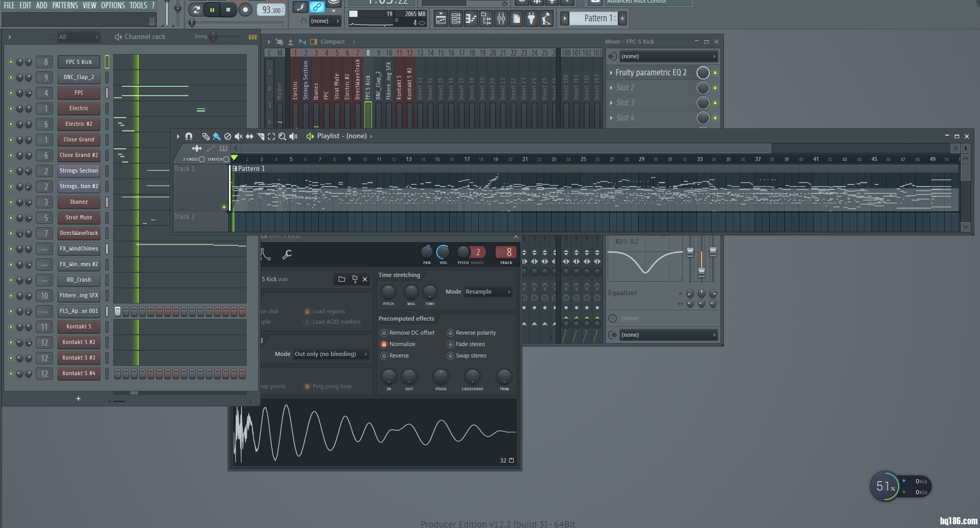Open the FILE menu
The height and width of the screenshot is (528, 980).
coord(9,5)
